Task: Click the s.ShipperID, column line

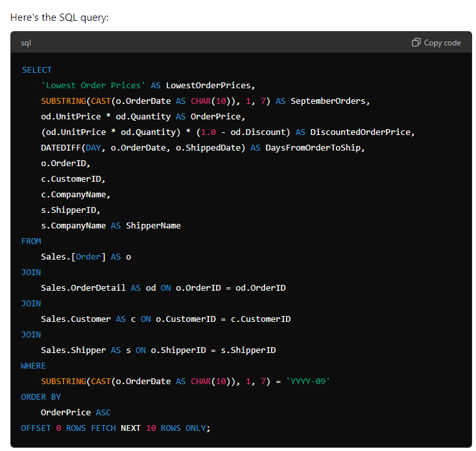Action: (x=71, y=210)
